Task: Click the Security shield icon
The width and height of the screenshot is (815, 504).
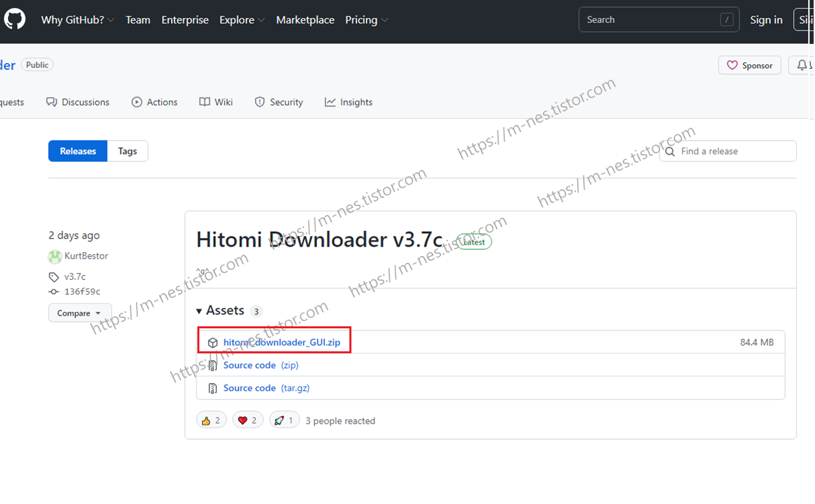Action: 260,102
